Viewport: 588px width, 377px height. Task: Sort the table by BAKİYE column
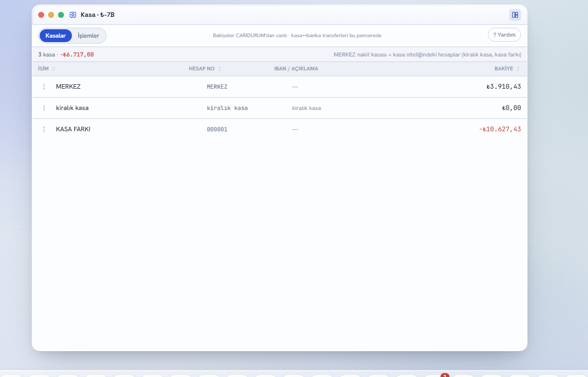[x=507, y=68]
